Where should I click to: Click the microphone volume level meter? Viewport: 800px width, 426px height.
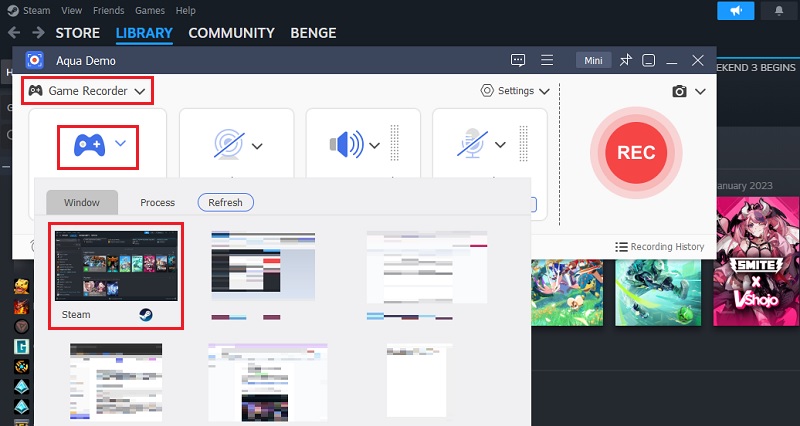pos(523,143)
